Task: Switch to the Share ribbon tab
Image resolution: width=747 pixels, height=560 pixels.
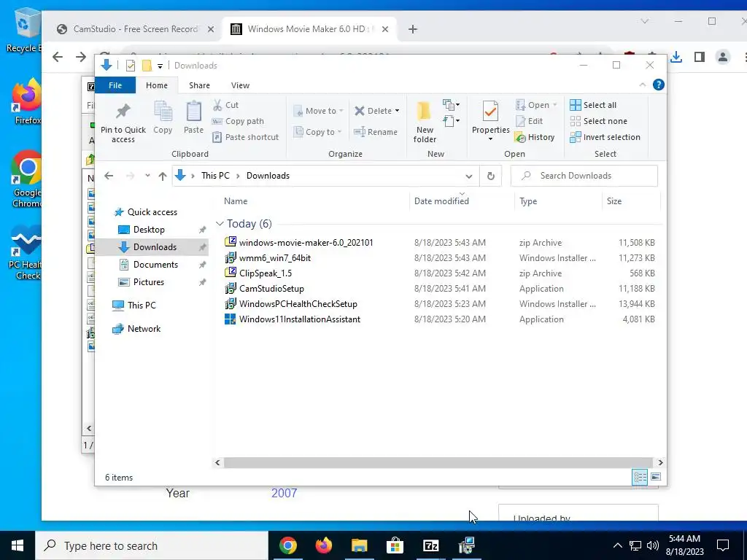Action: pyautogui.click(x=199, y=85)
